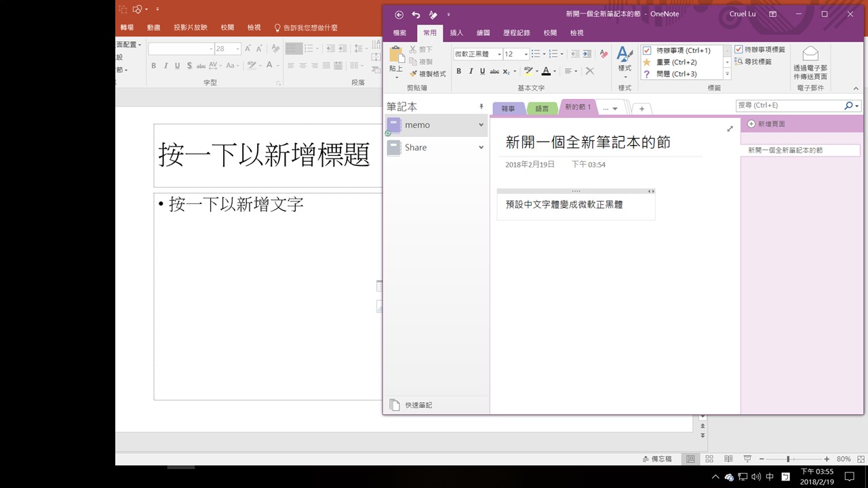Image resolution: width=868 pixels, height=488 pixels.
Task: Decrease indent in OneNote ribbon
Action: (x=575, y=54)
